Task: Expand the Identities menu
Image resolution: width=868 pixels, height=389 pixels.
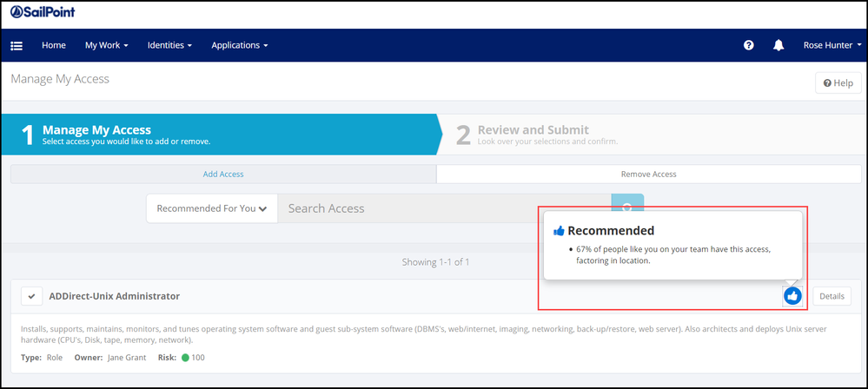Action: (169, 45)
